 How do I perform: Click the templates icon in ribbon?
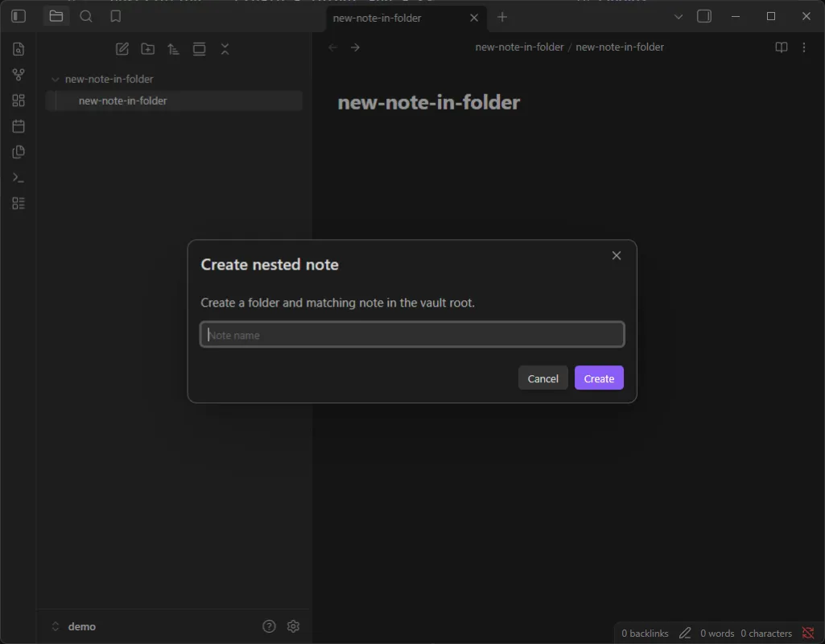tap(19, 152)
